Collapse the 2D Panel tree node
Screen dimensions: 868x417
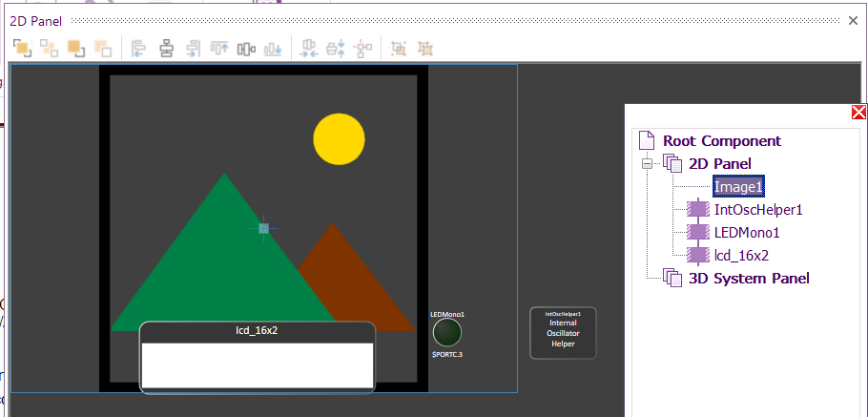point(647,164)
